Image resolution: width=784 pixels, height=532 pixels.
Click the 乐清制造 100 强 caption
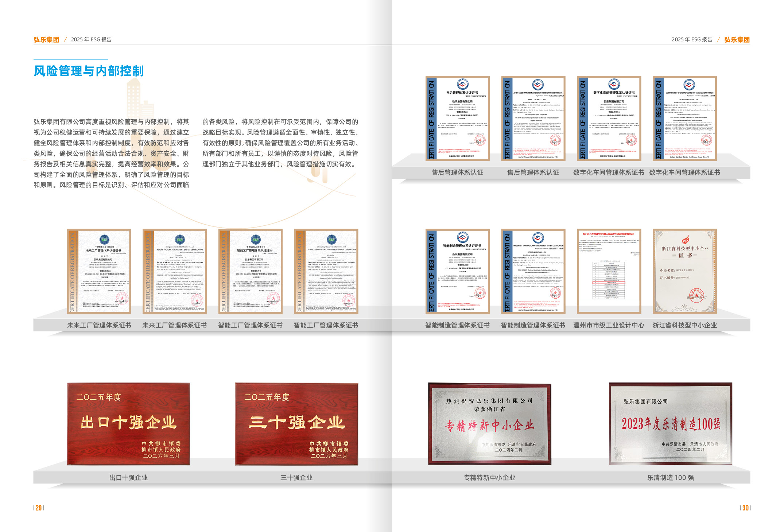pos(670,477)
